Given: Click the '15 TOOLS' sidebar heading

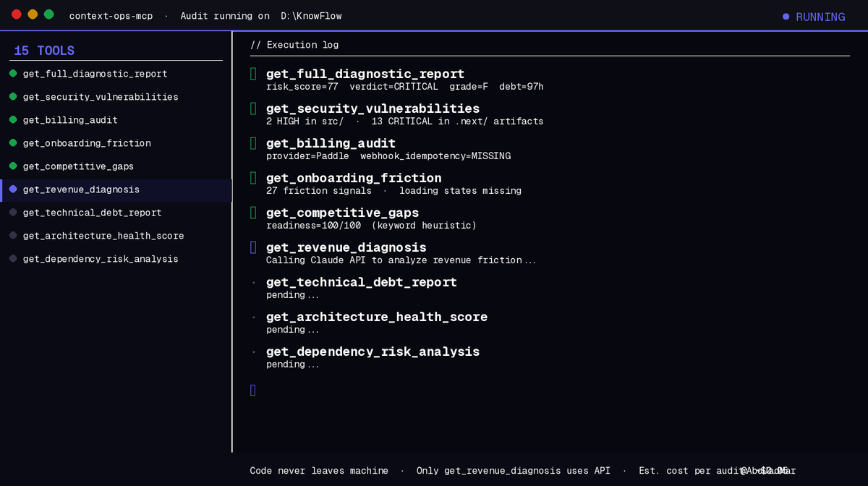Looking at the screenshot, I should [44, 51].
